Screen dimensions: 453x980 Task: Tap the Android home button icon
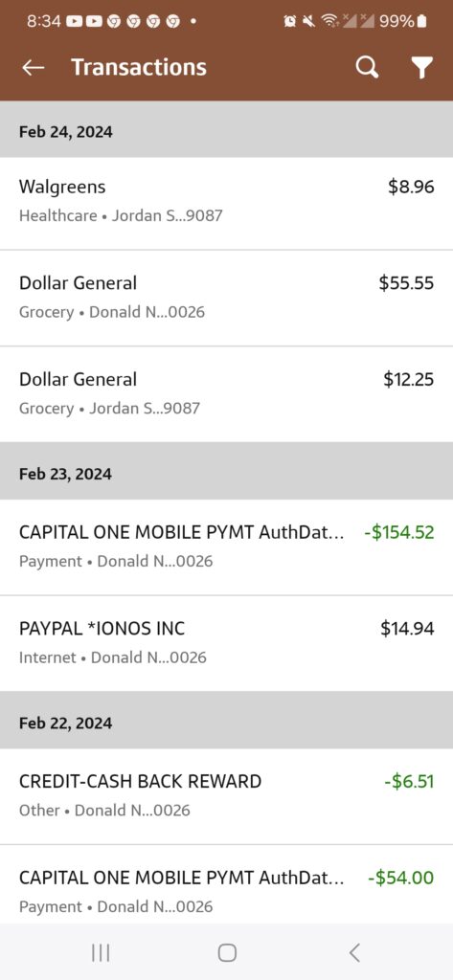[227, 952]
